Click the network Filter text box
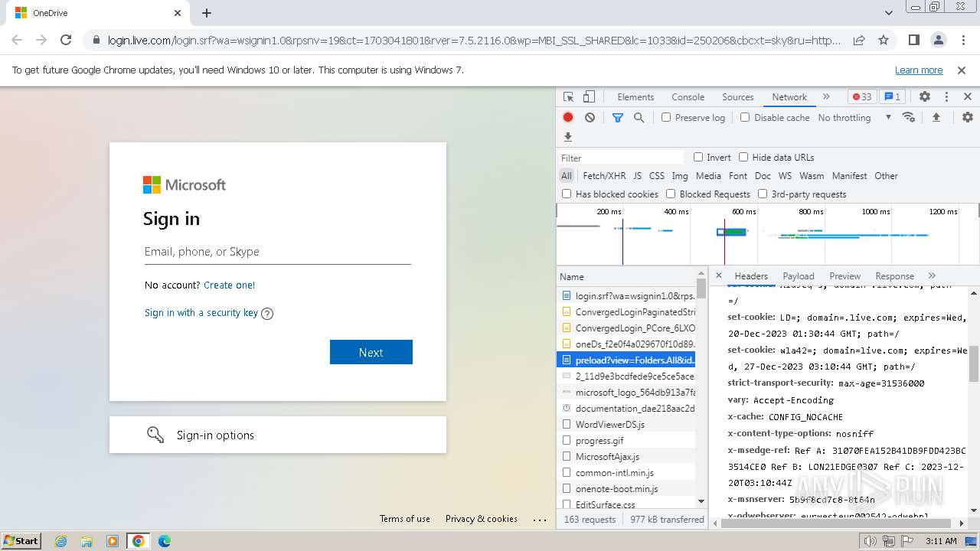 point(622,158)
